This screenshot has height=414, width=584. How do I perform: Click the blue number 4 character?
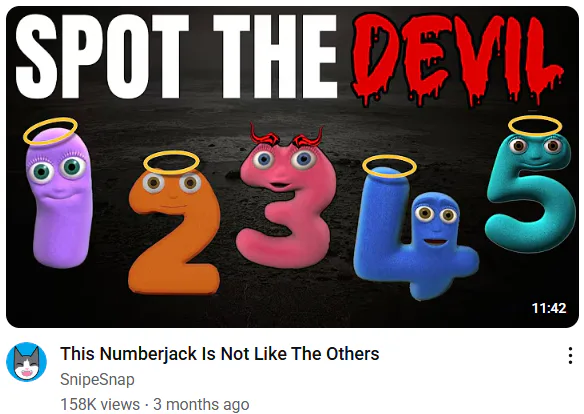pos(413,235)
